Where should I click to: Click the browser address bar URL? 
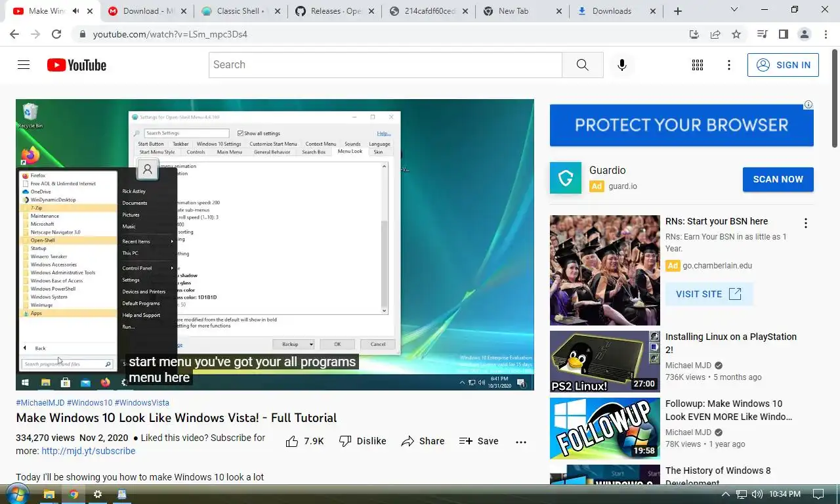point(170,34)
